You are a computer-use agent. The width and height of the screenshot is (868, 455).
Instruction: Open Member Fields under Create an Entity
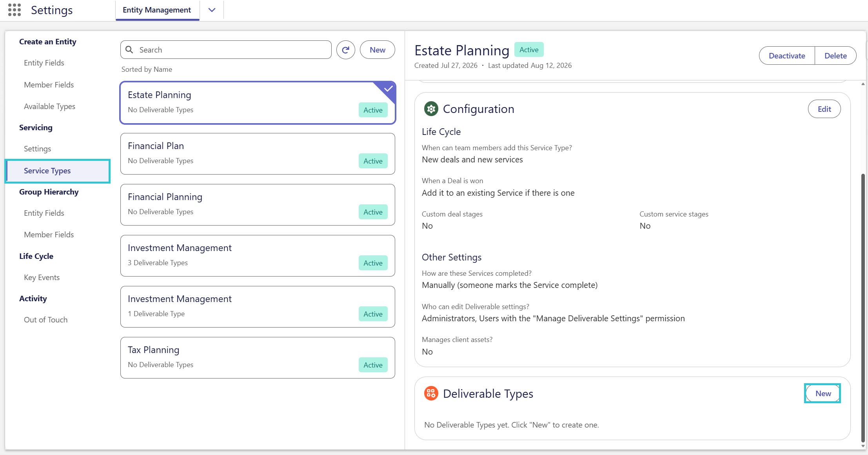click(49, 85)
